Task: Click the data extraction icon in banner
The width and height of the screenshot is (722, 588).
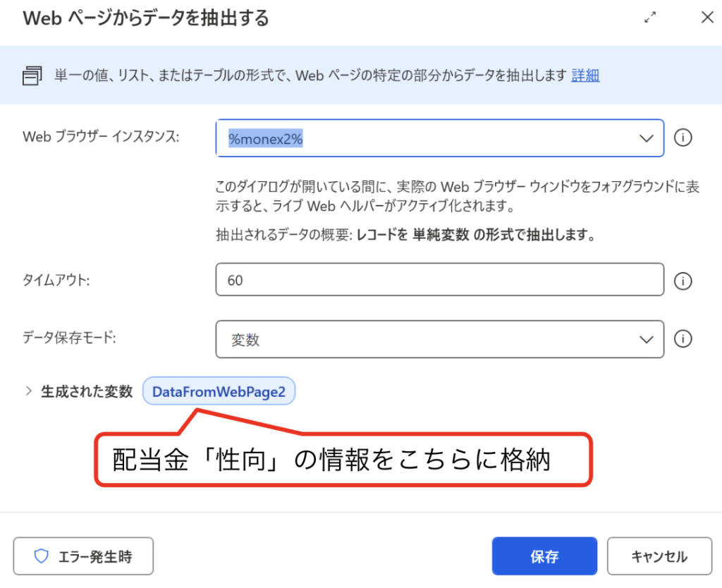Action: coord(32,75)
